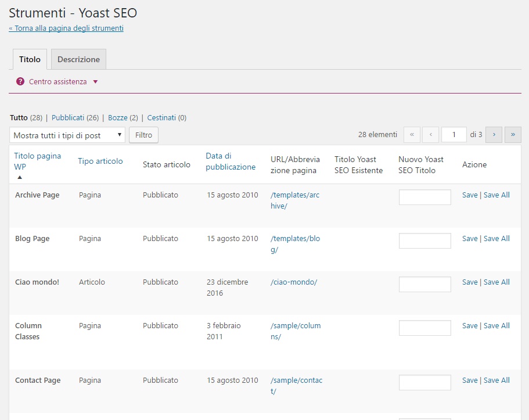Screen dimensions: 529x420
Task: Click Save All in Blog Page row
Action: coord(496,239)
